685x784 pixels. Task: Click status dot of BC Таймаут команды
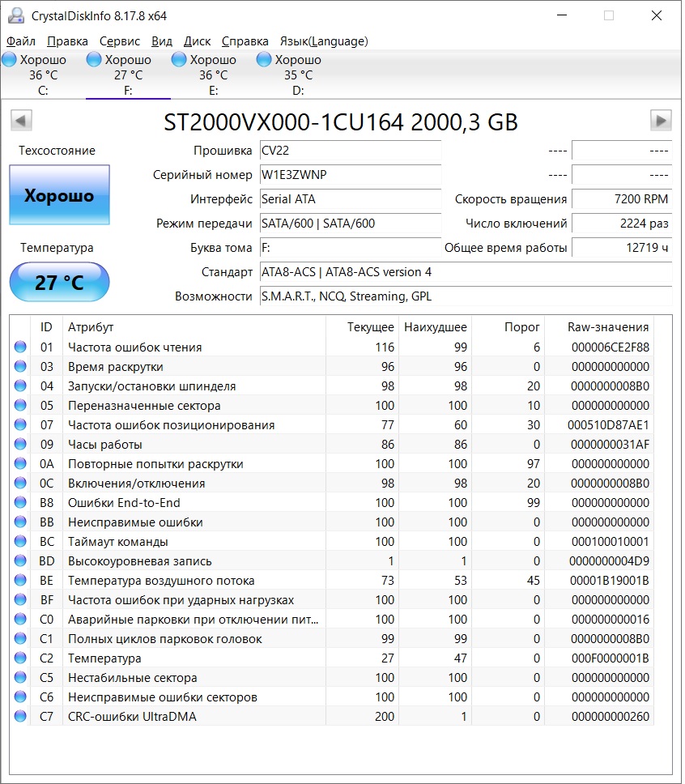tap(20, 541)
